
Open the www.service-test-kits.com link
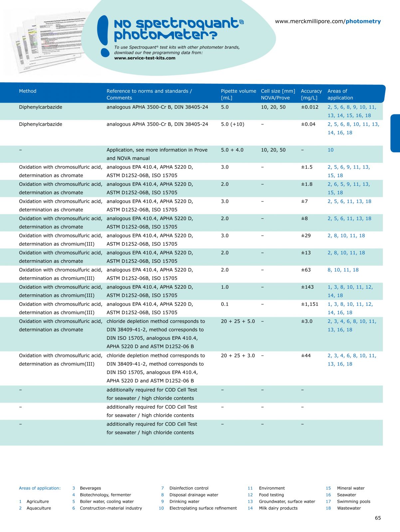(x=145, y=58)
